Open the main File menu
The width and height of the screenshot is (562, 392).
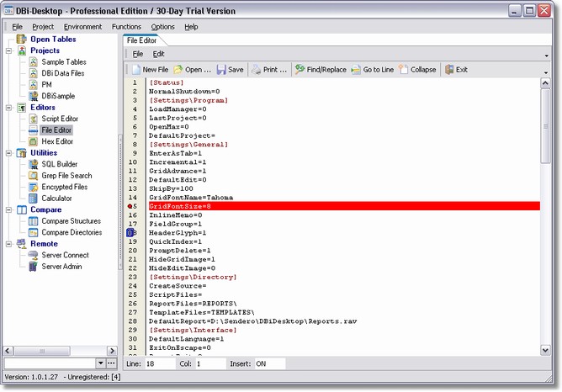(17, 27)
